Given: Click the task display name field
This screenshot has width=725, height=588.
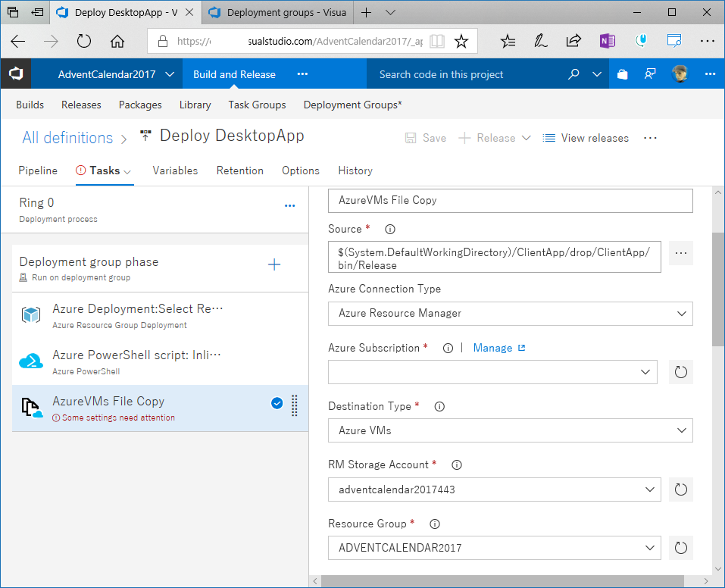Looking at the screenshot, I should tap(510, 200).
